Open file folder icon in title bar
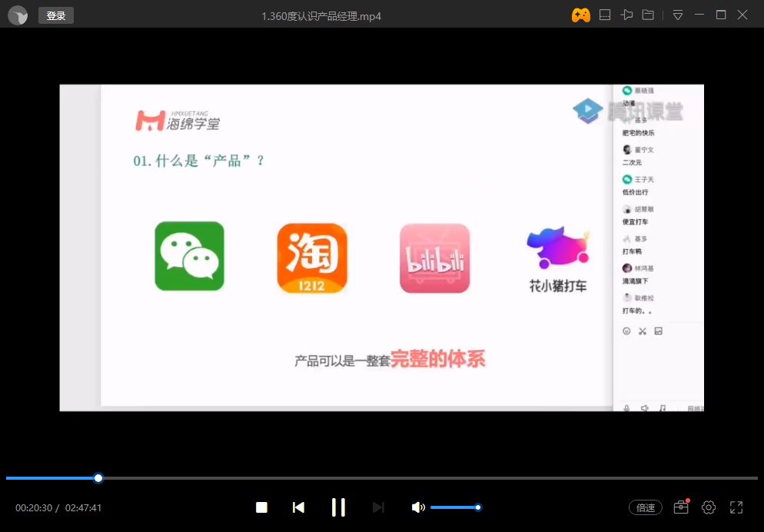 click(x=648, y=15)
